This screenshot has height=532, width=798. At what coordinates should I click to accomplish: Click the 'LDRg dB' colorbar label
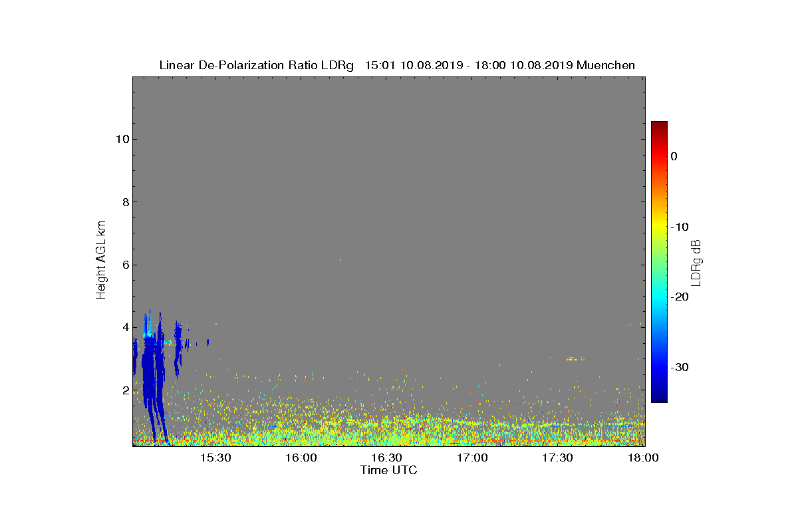tap(696, 262)
